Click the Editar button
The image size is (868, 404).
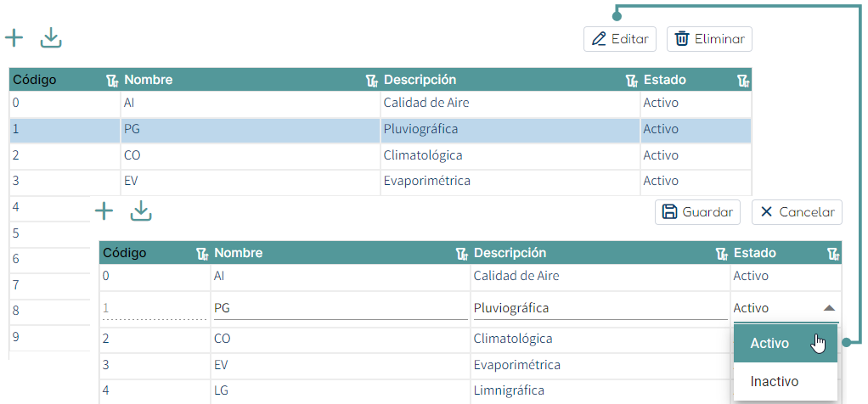point(620,39)
